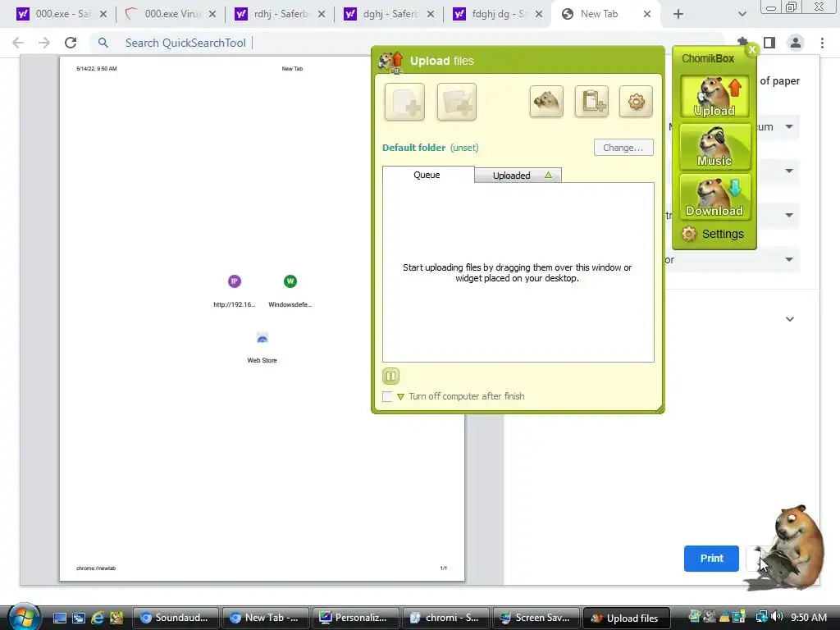Click the 9:50 AM system clock

click(x=809, y=618)
